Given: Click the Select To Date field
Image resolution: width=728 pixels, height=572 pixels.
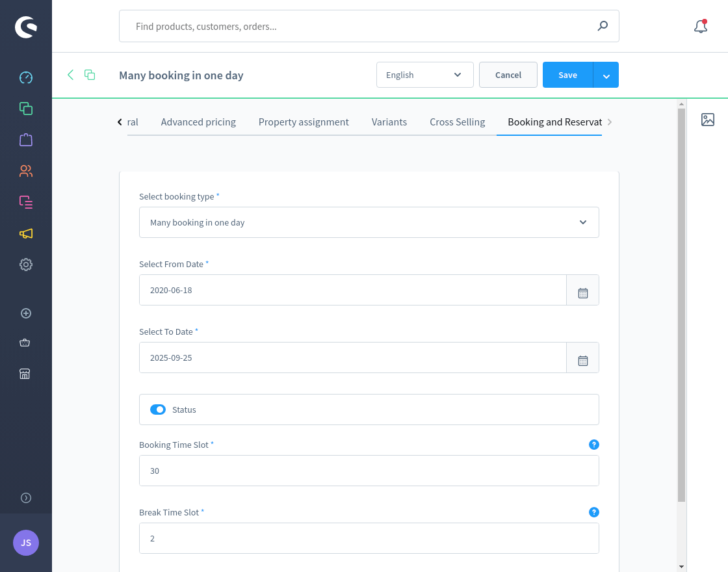Looking at the screenshot, I should (353, 358).
